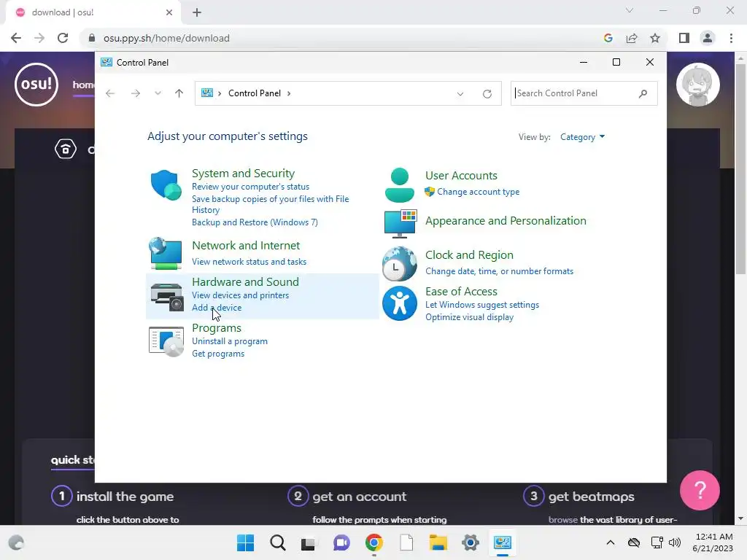Expand the root breadcrumb chevron in address bar
747x560 pixels.
tap(220, 93)
